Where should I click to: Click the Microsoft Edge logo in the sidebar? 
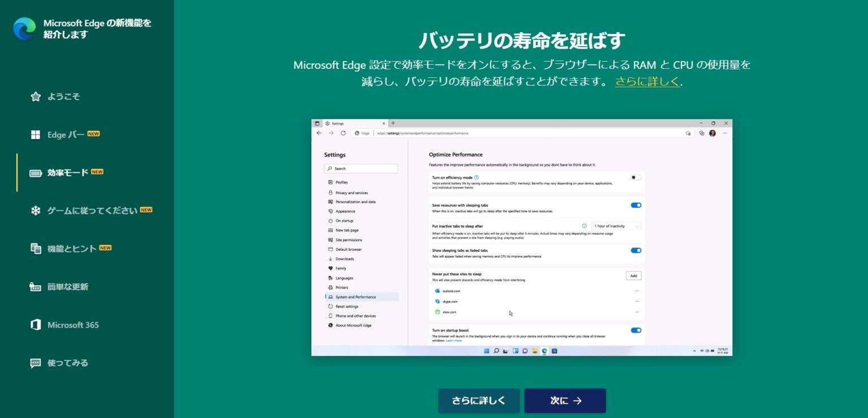[x=24, y=29]
